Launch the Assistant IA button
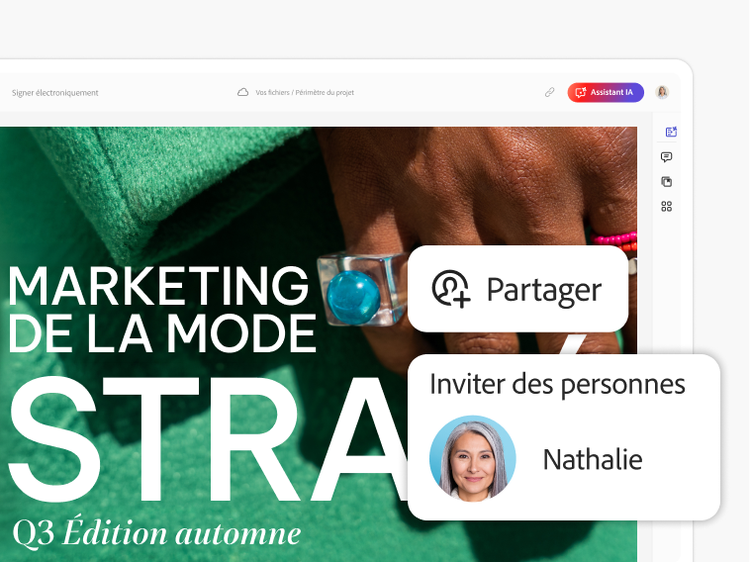Image resolution: width=750 pixels, height=562 pixels. [x=606, y=92]
